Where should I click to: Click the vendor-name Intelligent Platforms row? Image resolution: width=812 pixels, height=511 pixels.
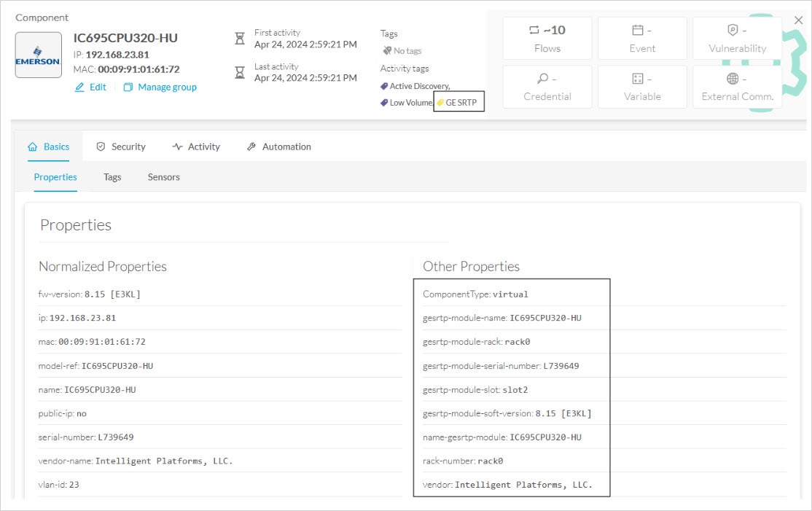click(x=220, y=461)
